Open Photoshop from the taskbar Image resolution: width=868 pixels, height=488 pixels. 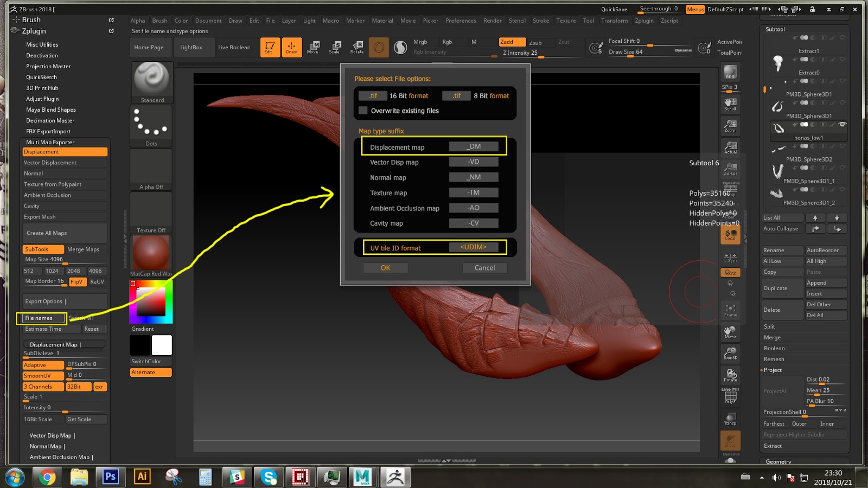pyautogui.click(x=111, y=477)
